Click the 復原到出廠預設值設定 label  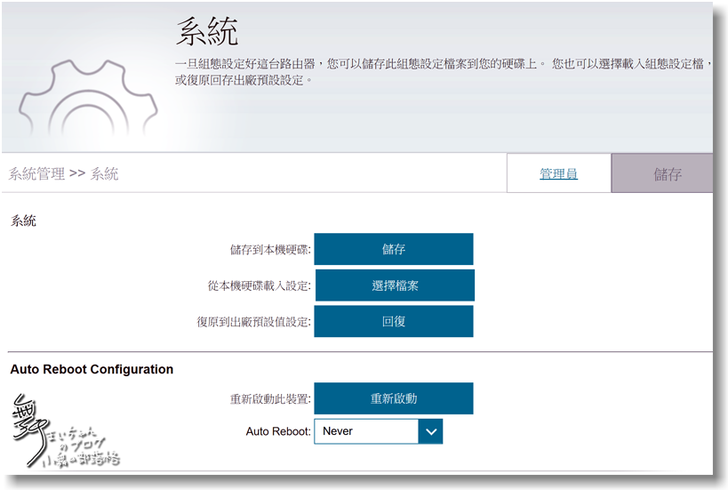(x=254, y=322)
